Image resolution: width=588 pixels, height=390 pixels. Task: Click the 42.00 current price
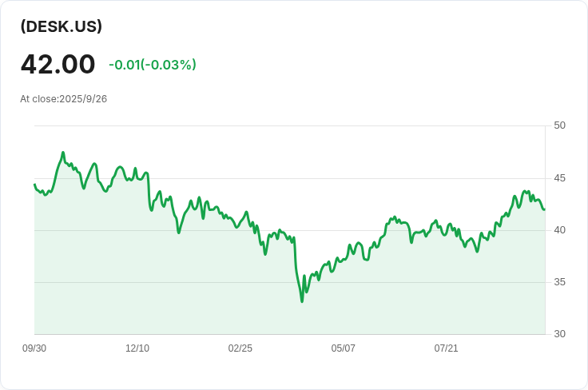coord(58,64)
